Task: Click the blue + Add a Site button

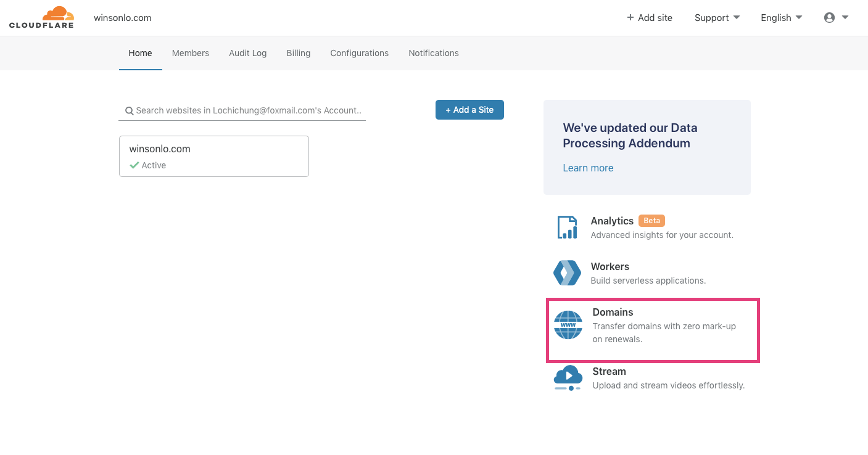Action: [x=469, y=110]
